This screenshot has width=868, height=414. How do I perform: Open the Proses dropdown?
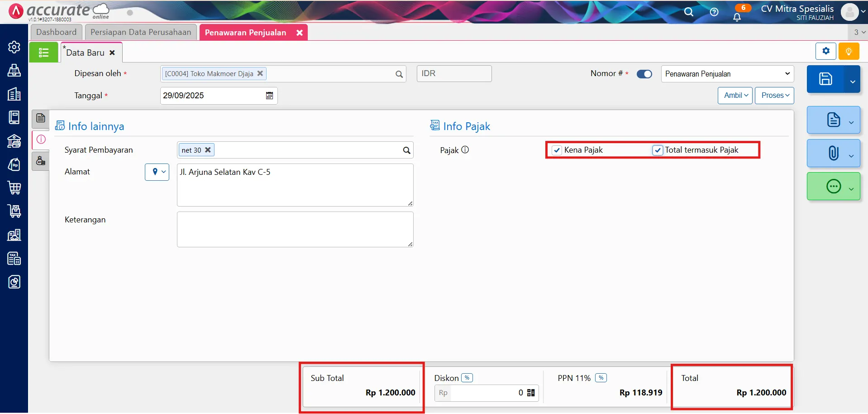pyautogui.click(x=774, y=96)
